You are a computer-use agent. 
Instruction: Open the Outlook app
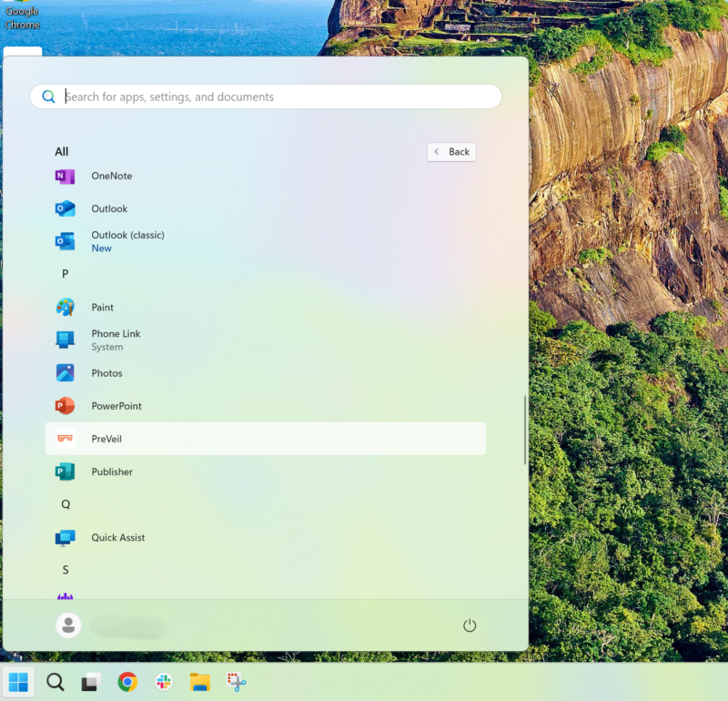click(x=109, y=208)
